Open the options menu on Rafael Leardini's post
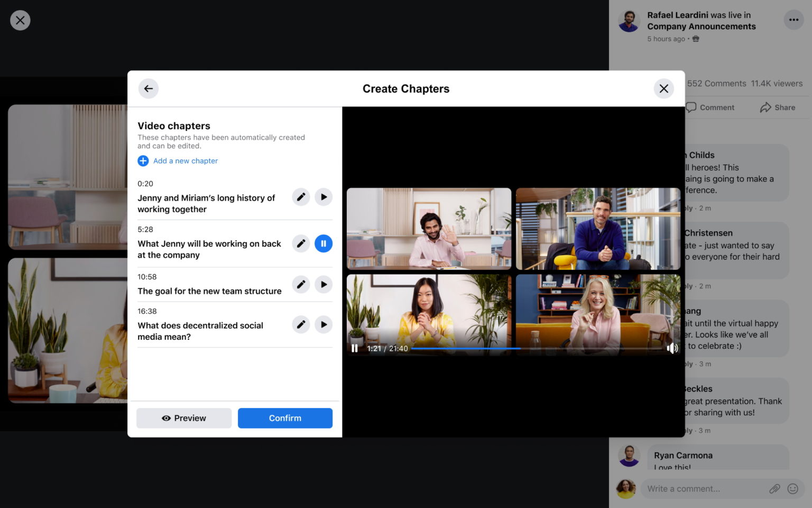This screenshot has width=812, height=508. coord(793,20)
